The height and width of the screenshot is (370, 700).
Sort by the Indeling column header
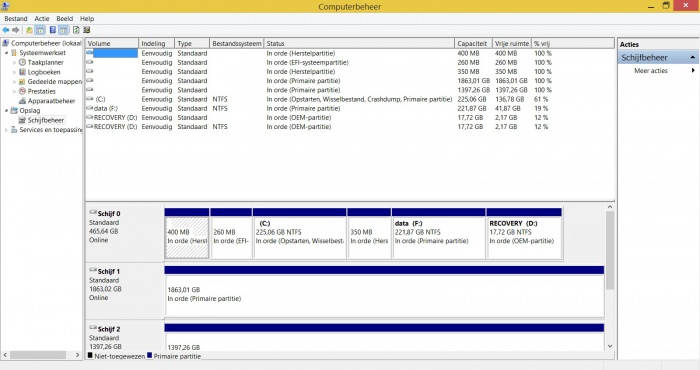point(156,43)
